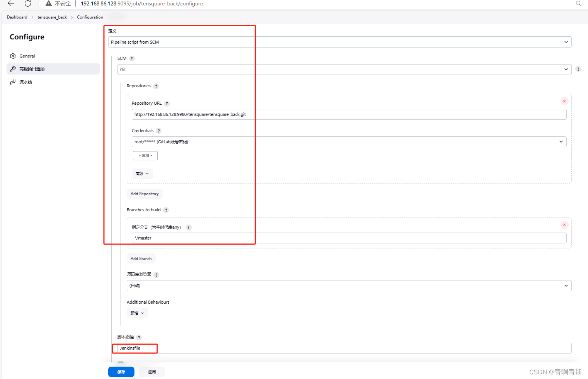Switch to the 高级项目选项 section
This screenshot has width=588, height=379.
coord(53,69)
